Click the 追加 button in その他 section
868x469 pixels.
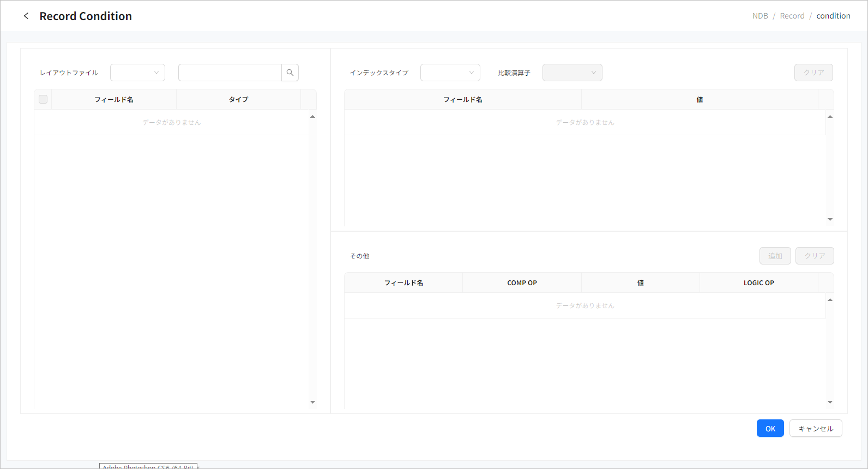(775, 256)
